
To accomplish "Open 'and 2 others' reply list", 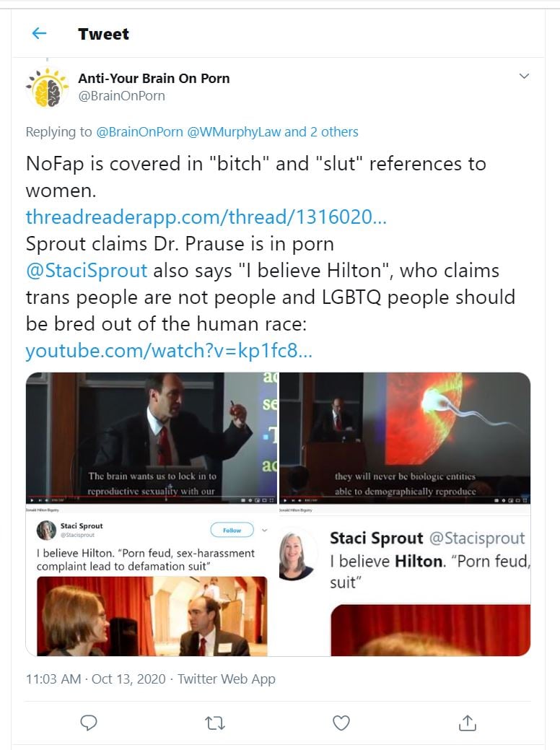I will [x=321, y=132].
